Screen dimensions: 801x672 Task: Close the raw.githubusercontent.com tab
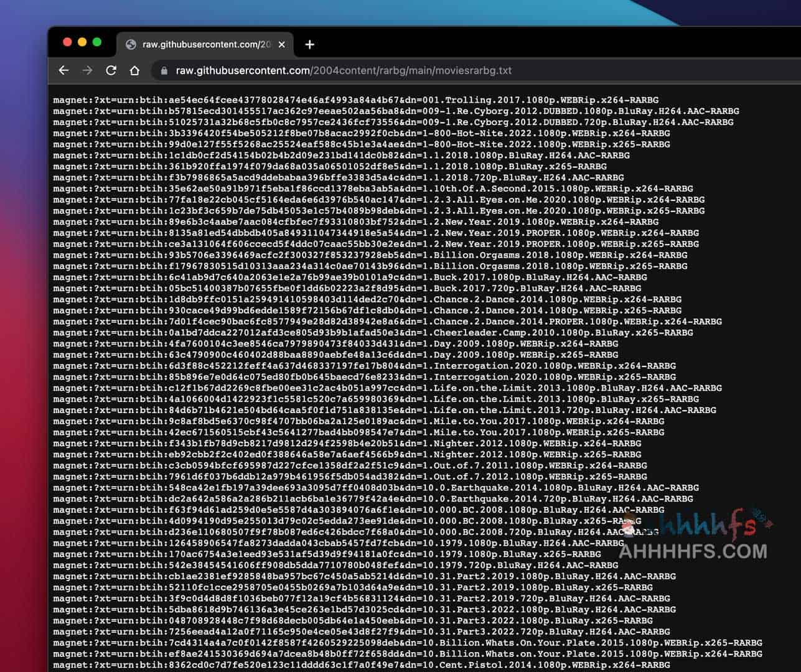coord(281,44)
